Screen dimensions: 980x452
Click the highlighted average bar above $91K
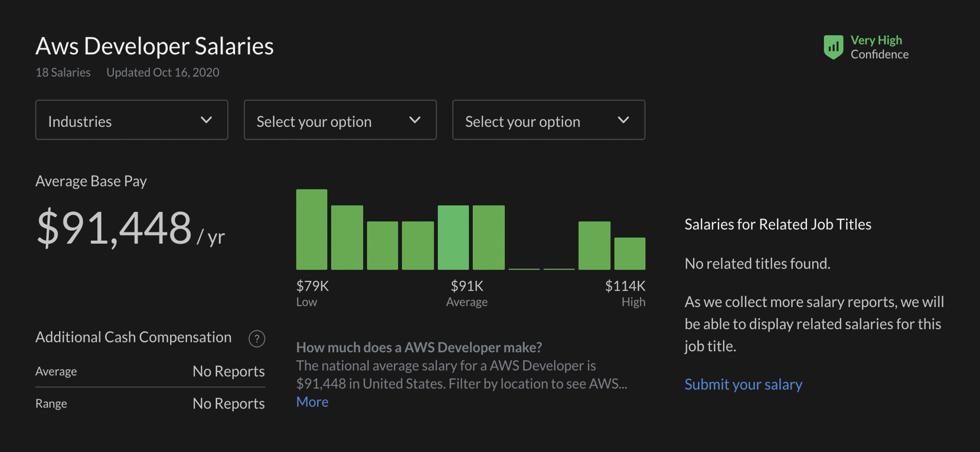pos(453,237)
